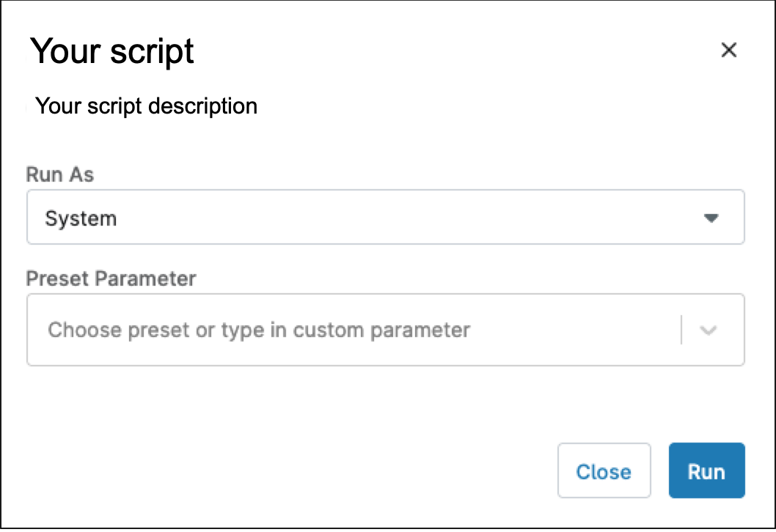Click the text 'Run' on the blue button
Viewport: 776px width, 532px height.
tap(706, 471)
